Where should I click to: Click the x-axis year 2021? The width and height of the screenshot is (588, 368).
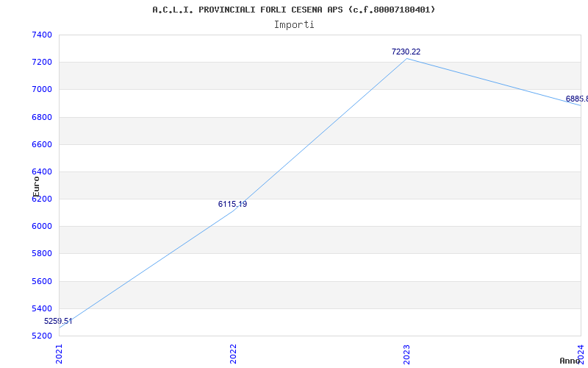(60, 354)
